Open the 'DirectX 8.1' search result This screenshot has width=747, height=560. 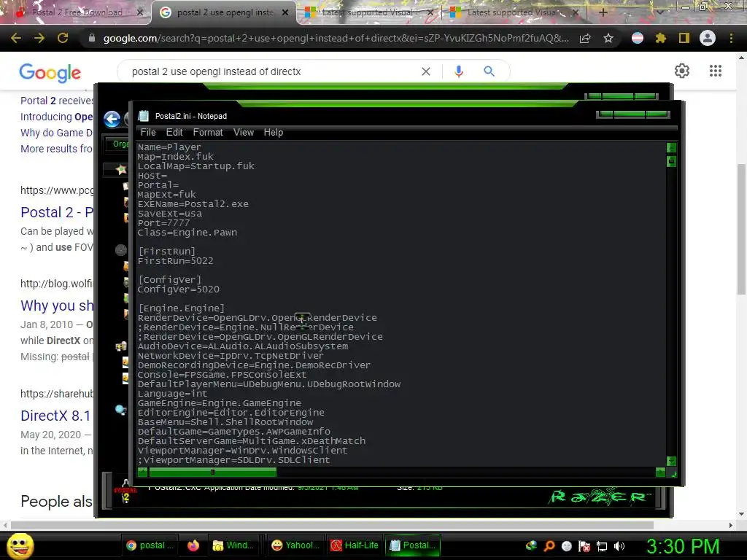(x=55, y=416)
